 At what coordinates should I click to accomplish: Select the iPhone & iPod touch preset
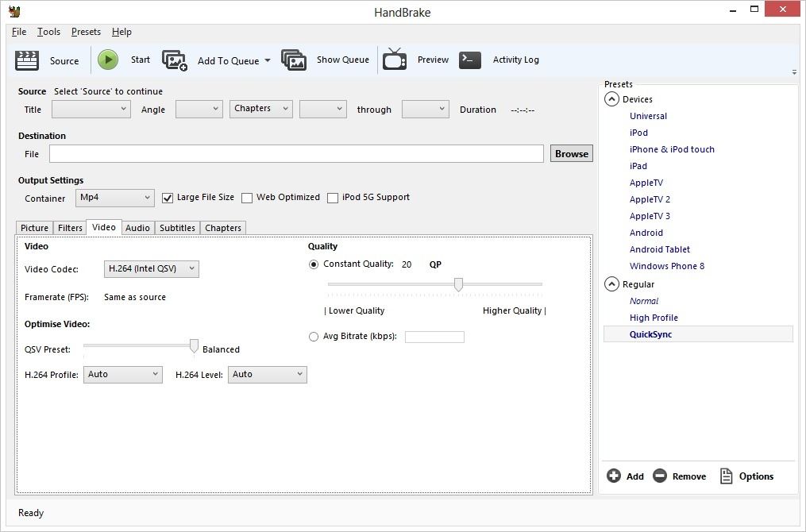672,149
